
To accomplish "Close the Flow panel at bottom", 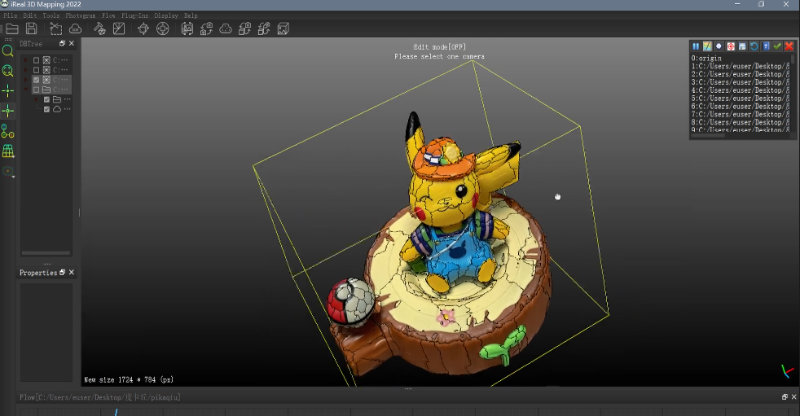I will point(794,397).
